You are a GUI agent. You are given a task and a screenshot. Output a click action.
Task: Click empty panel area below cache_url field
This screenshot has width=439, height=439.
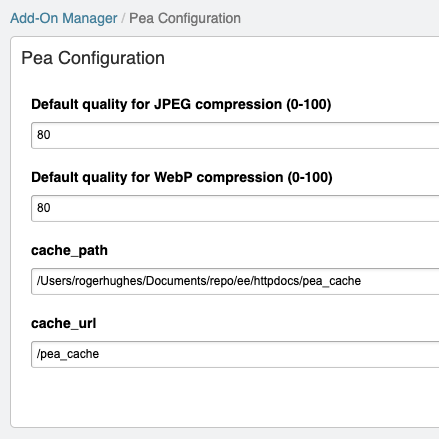(x=227, y=397)
